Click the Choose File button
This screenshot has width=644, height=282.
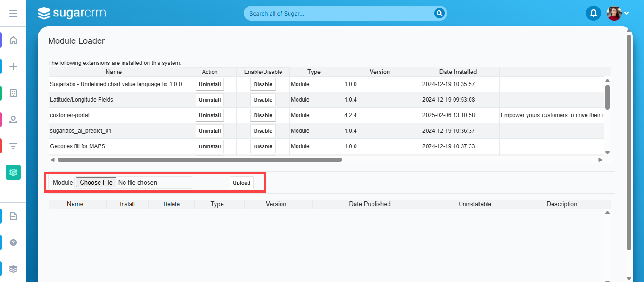96,182
